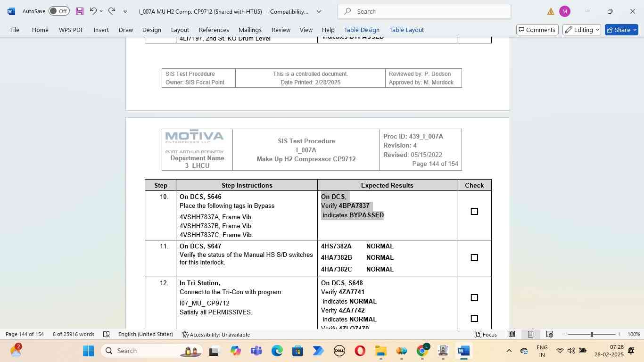Undo the last action
The image size is (644, 362).
[x=93, y=11]
